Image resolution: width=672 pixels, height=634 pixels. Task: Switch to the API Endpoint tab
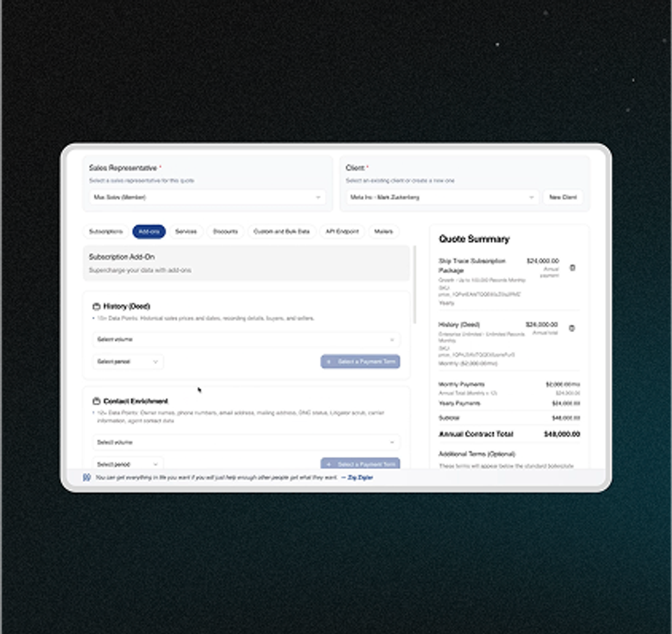(342, 231)
